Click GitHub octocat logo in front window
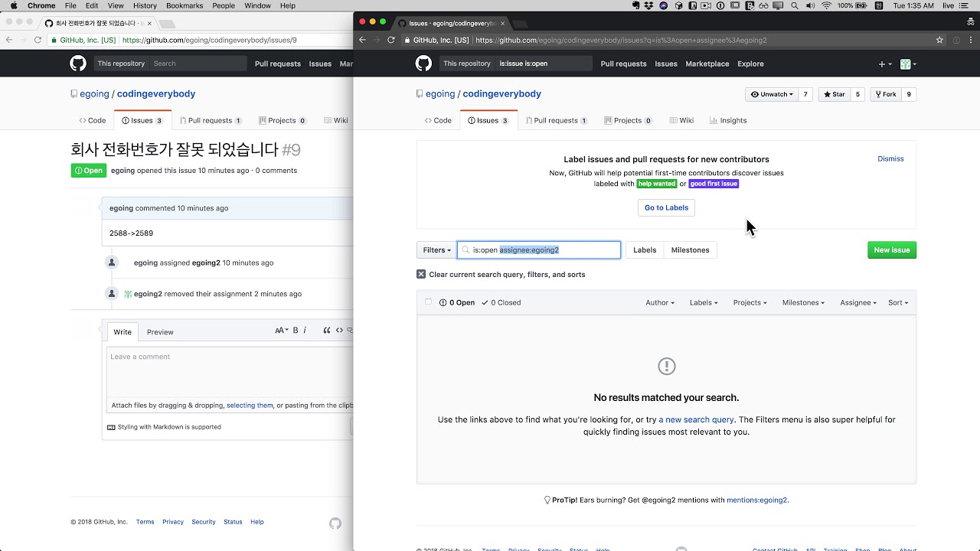The height and width of the screenshot is (551, 980). 423,64
